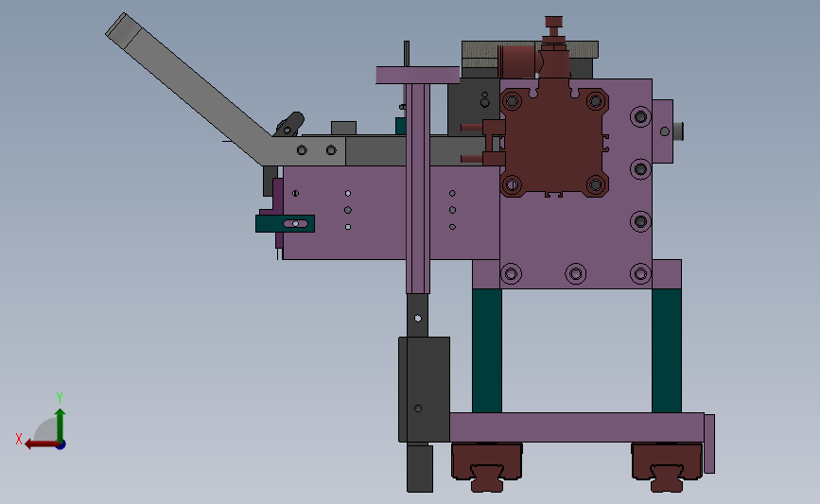Select the purple cap plate atop the vertical rail
Screen dimensions: 820x504
[x=418, y=75]
